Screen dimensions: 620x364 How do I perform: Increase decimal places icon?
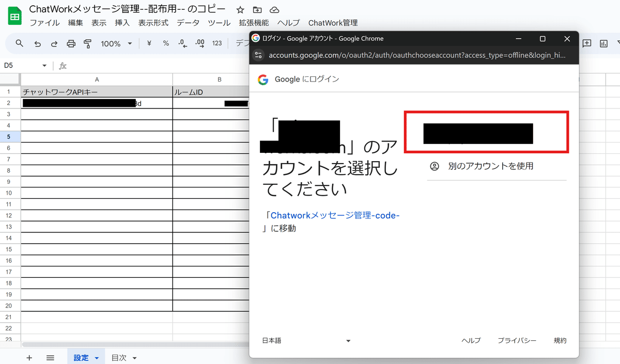click(199, 43)
